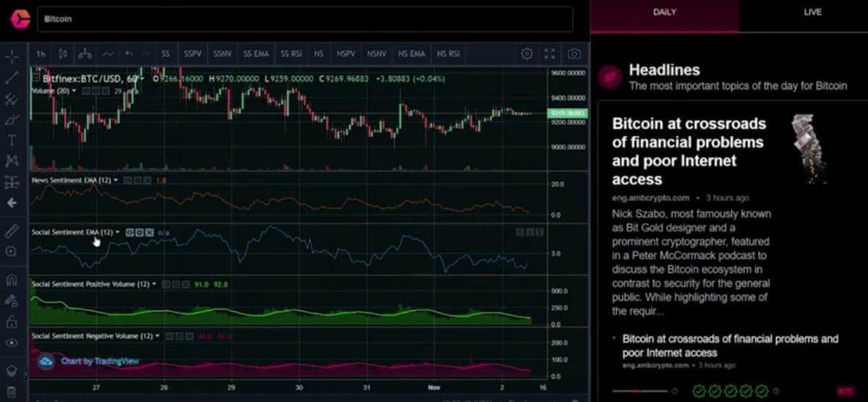The height and width of the screenshot is (402, 868).
Task: Remove Social Sentiment Positive Volume indicator
Action: 185,284
